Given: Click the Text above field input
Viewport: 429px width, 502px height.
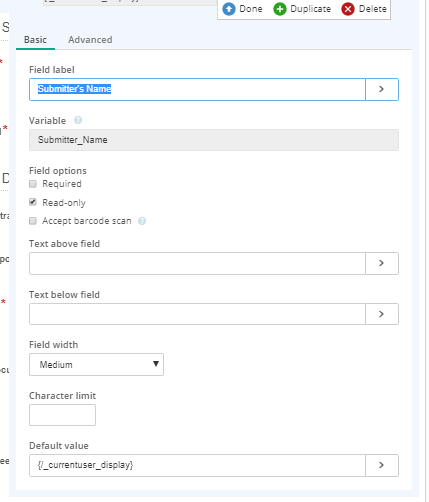Looking at the screenshot, I should (197, 263).
